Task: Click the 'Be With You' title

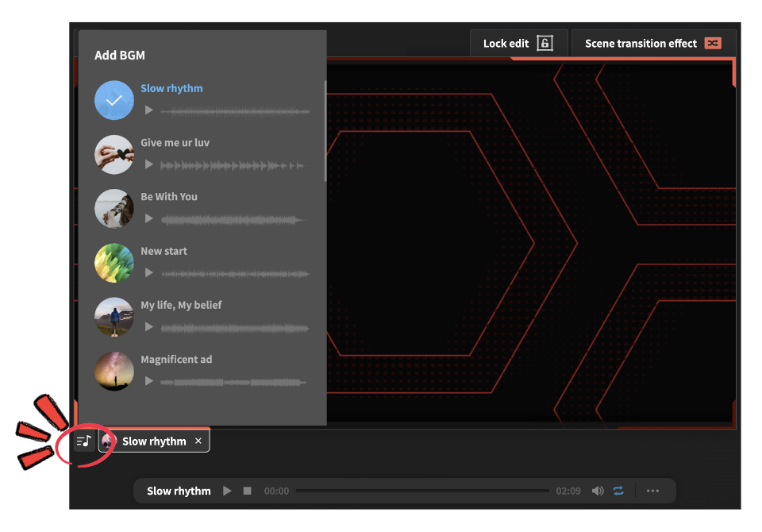Action: click(x=169, y=196)
